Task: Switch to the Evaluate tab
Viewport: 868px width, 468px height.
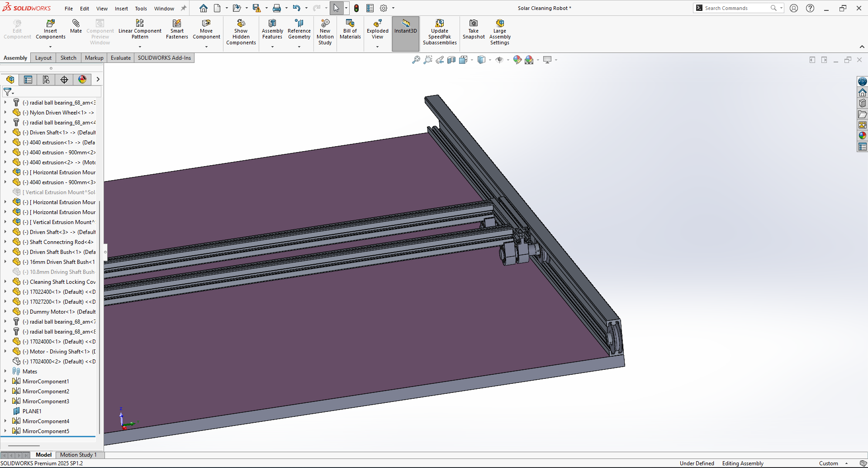Action: coord(121,58)
